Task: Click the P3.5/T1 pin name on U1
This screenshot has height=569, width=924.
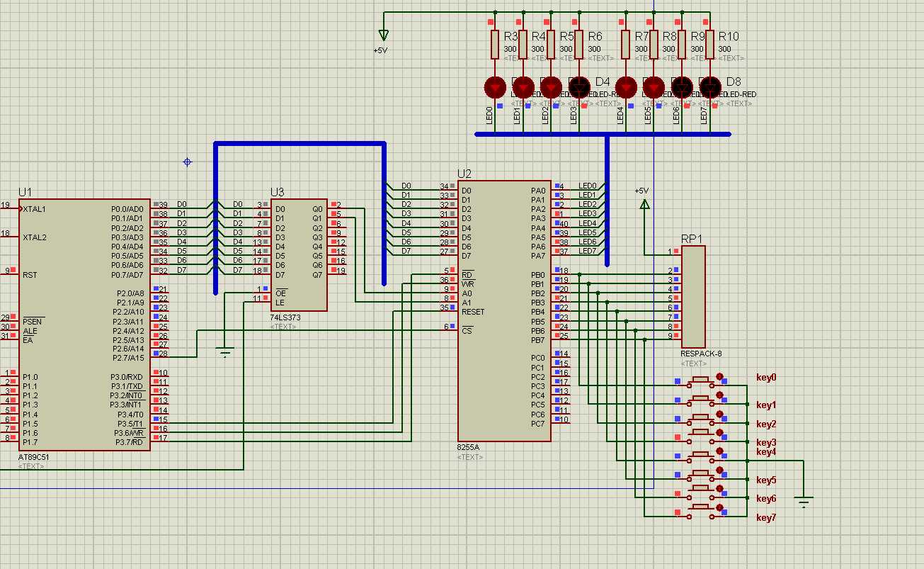Action: (x=129, y=424)
